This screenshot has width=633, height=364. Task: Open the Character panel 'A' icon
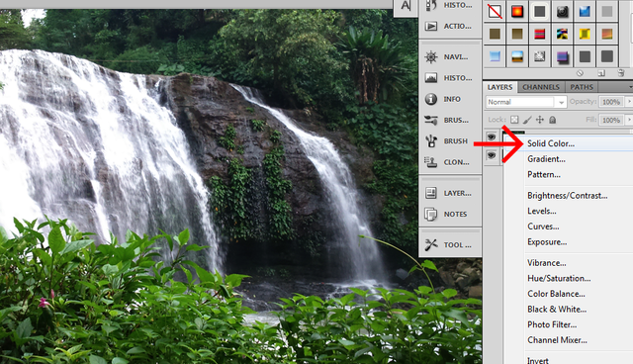click(406, 6)
